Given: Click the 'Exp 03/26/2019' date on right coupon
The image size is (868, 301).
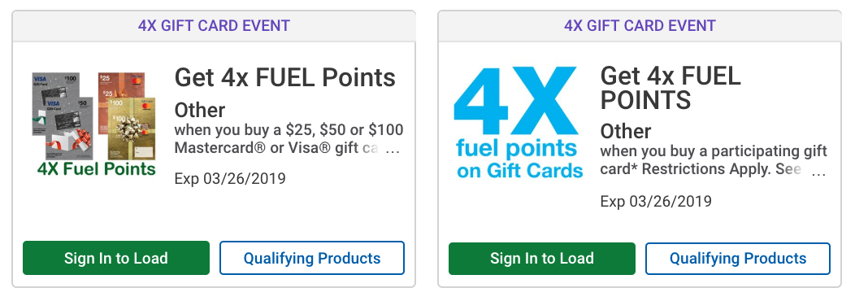Looking at the screenshot, I should click(x=656, y=201).
